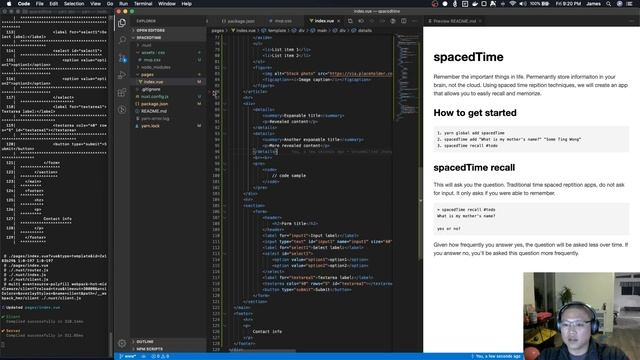The image size is (640, 360).
Task: Open macOS Spotlight search icon
Action: click(608, 4)
